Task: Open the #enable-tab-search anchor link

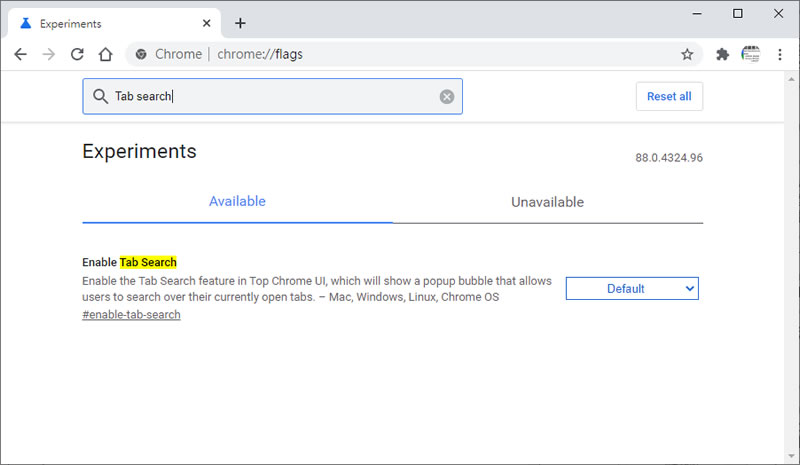Action: coord(131,314)
